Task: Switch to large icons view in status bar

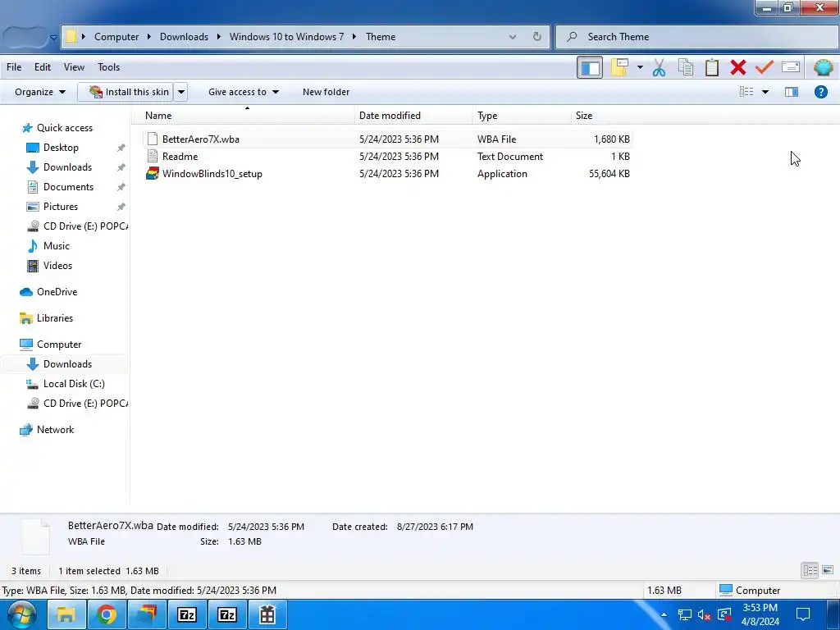Action: [828, 570]
